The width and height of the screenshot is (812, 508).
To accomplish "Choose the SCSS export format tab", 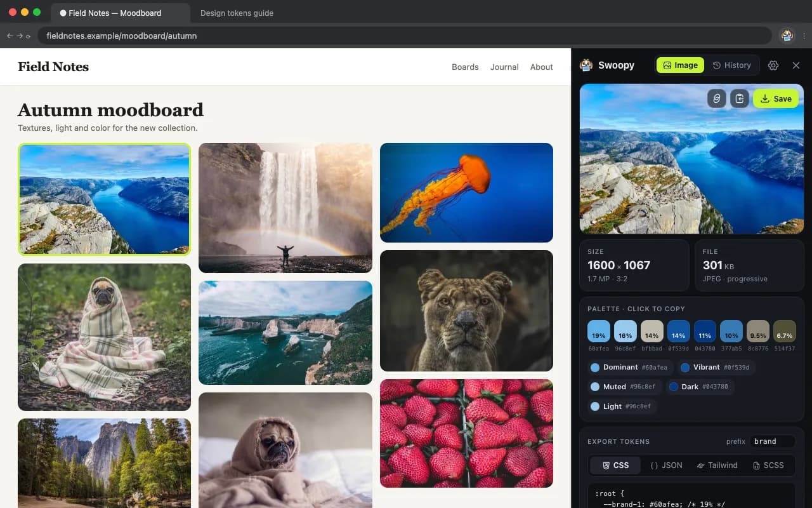I will coord(768,465).
